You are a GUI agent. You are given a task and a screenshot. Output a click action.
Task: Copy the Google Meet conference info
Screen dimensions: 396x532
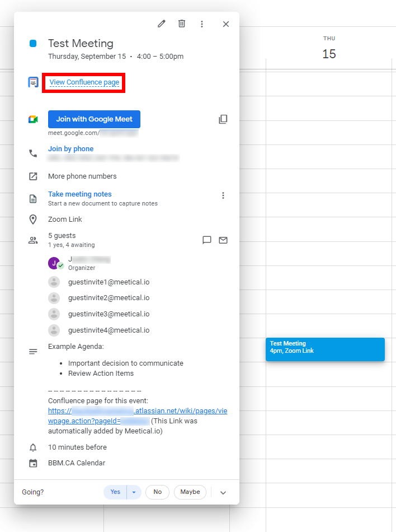click(223, 119)
